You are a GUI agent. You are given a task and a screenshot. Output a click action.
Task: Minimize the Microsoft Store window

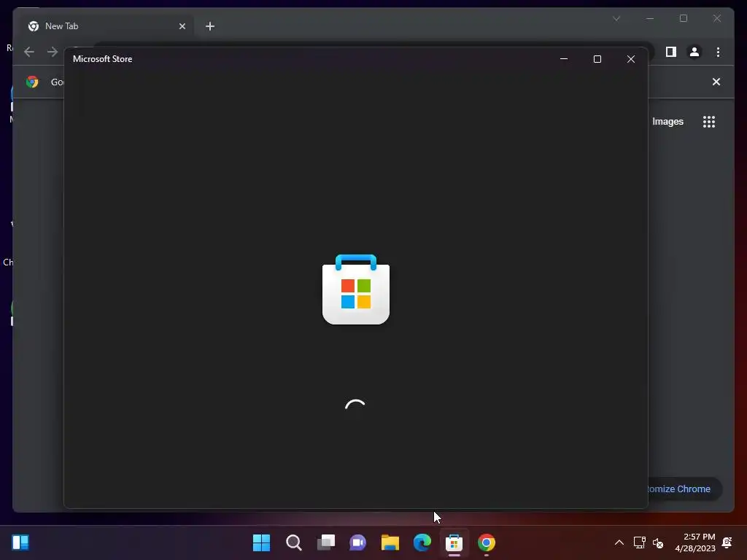click(564, 59)
